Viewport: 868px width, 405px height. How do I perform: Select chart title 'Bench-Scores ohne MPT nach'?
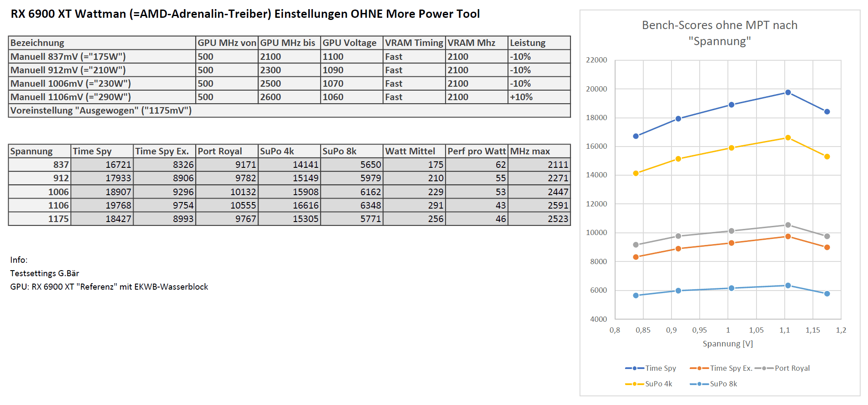coord(720,25)
